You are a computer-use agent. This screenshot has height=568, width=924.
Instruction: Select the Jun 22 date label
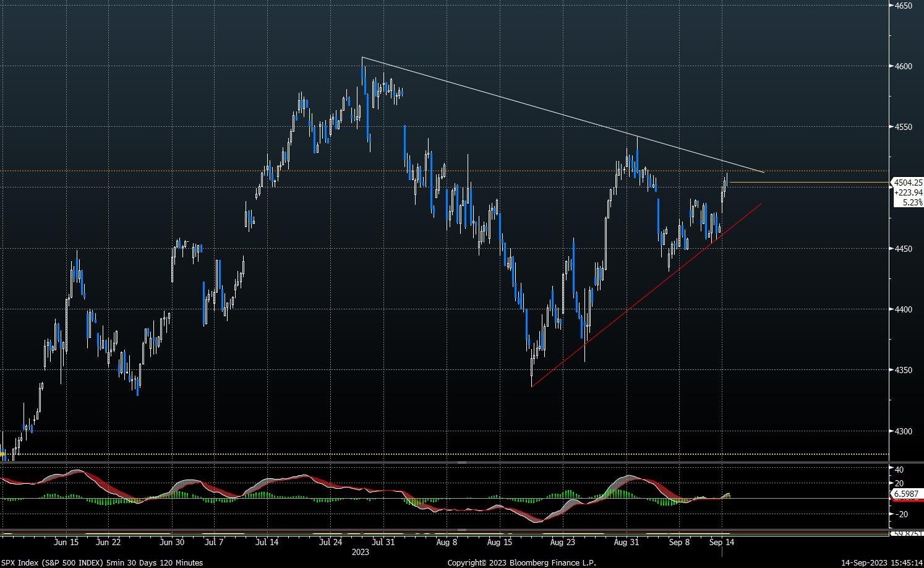[108, 542]
